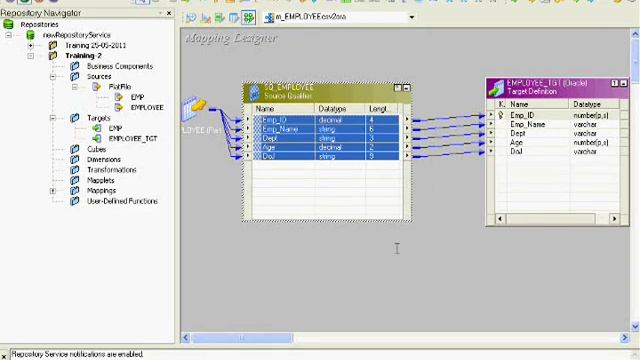Click the workspace scroll down arrow
Viewport: 640px width, 360px height.
pyautogui.click(x=635, y=326)
